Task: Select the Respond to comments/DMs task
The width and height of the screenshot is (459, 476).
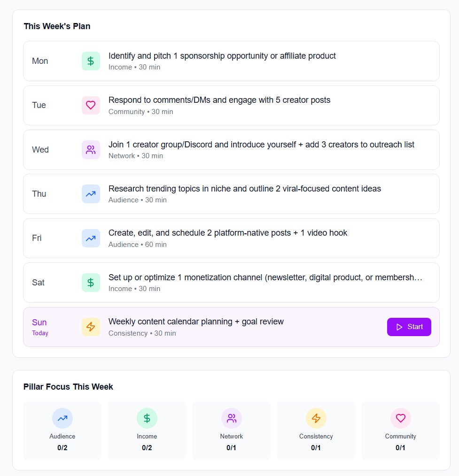Action: coord(219,100)
